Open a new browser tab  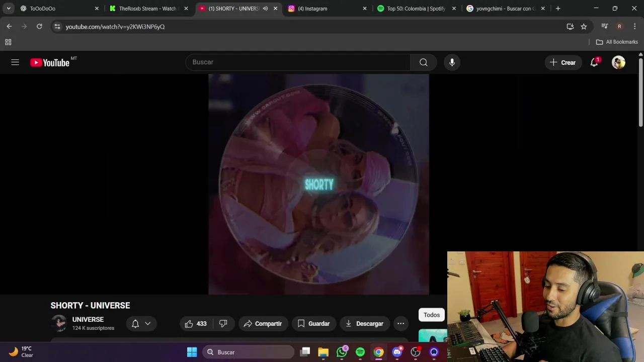[x=558, y=9]
